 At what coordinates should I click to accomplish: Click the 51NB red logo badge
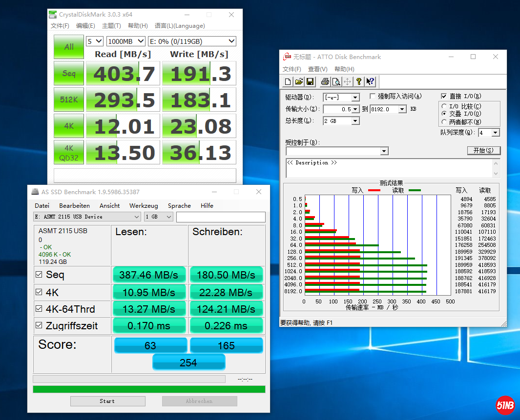coord(505,405)
